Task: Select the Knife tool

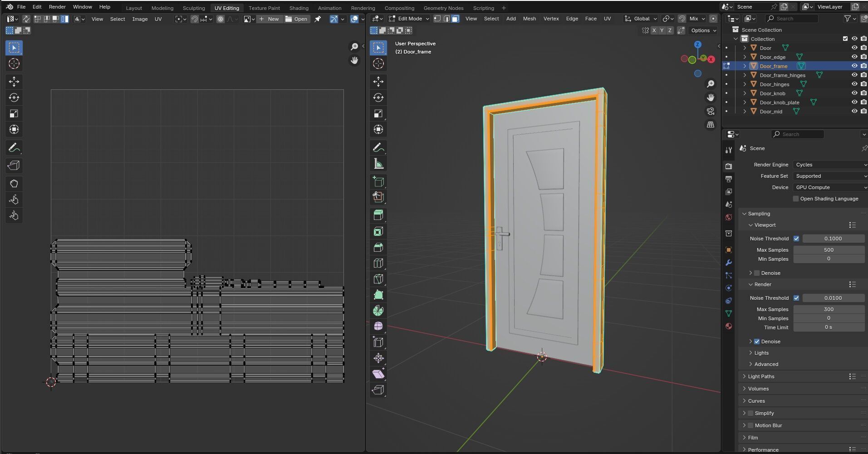Action: pyautogui.click(x=378, y=279)
